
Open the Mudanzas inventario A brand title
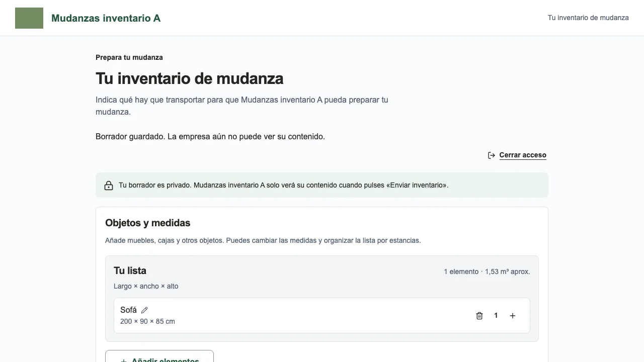[106, 18]
